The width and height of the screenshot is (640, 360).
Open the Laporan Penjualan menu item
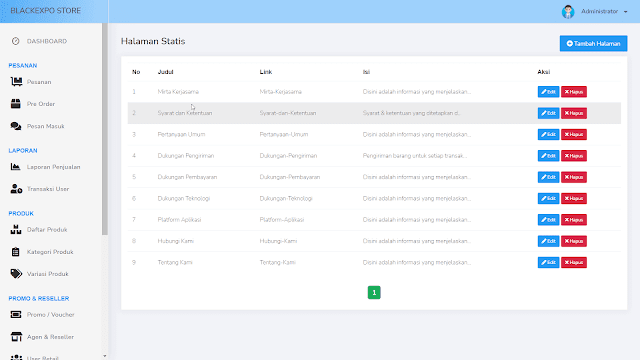pos(53,167)
